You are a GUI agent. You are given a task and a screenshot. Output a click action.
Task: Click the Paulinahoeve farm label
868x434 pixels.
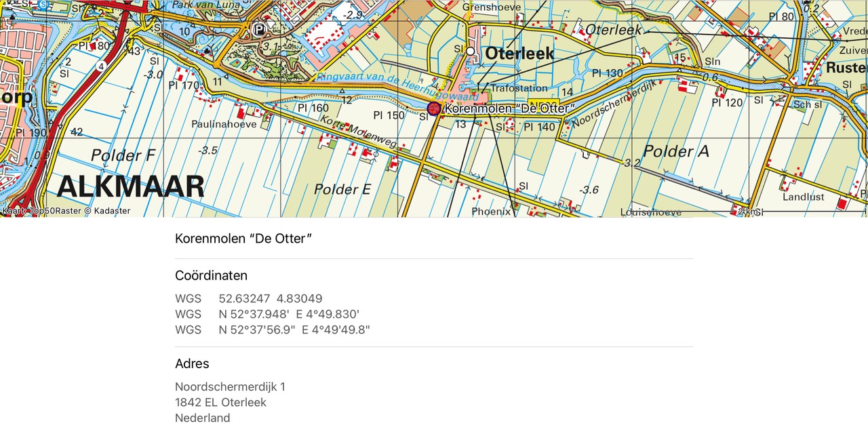click(x=224, y=124)
